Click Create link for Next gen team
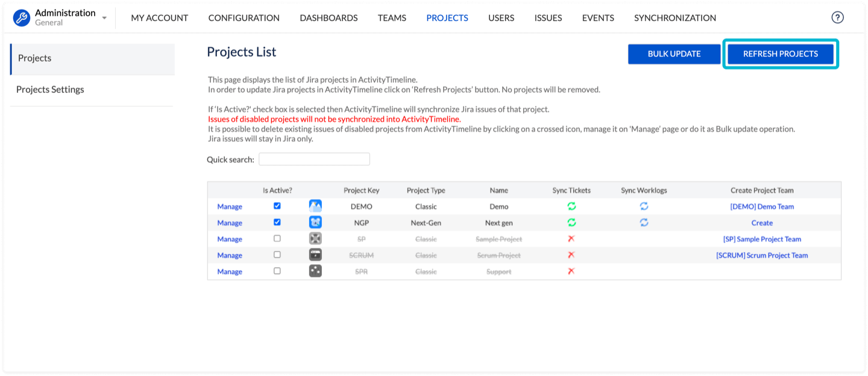Viewport: 868px width, 376px height. coord(762,223)
